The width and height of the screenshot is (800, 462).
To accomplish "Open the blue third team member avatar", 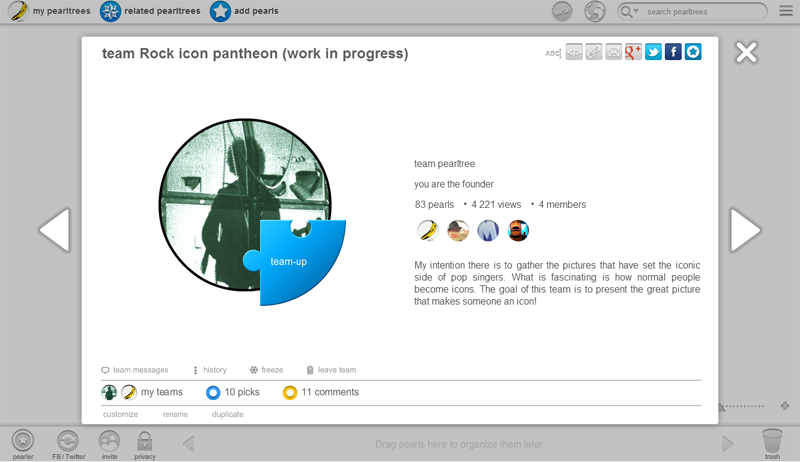I will (488, 230).
